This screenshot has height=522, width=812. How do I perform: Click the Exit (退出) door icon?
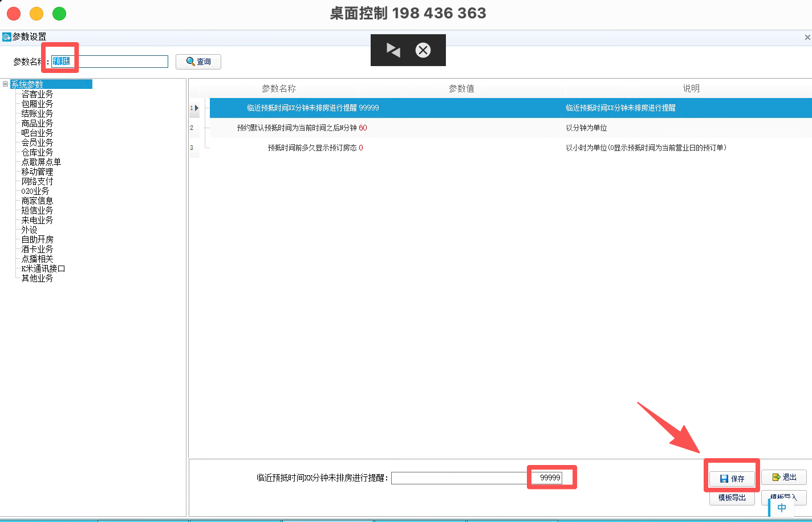pyautogui.click(x=776, y=477)
